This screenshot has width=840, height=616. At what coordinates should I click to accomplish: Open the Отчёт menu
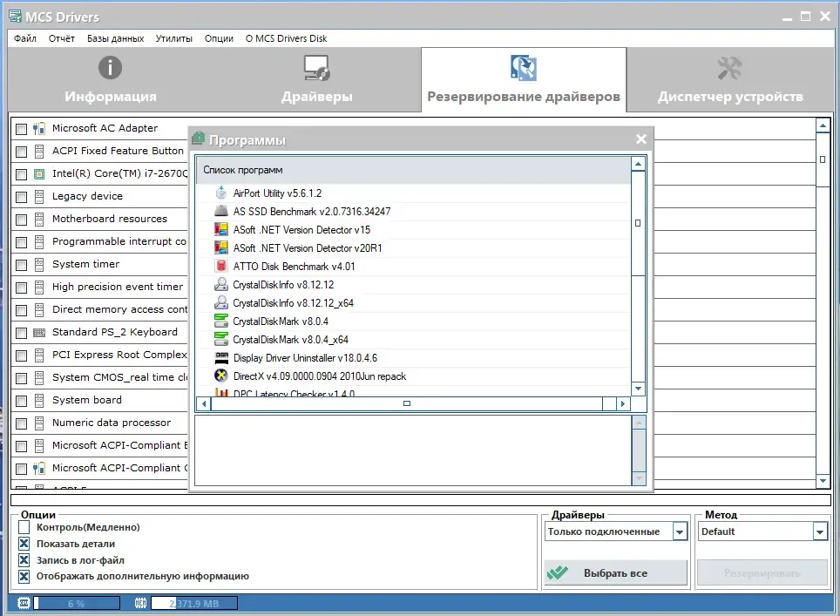[x=62, y=38]
